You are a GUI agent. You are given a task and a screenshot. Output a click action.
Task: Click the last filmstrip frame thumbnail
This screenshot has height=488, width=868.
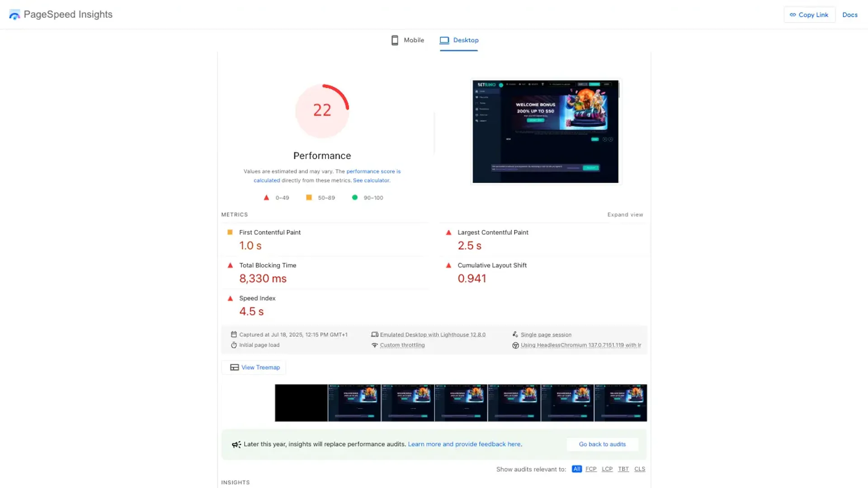pos(620,403)
